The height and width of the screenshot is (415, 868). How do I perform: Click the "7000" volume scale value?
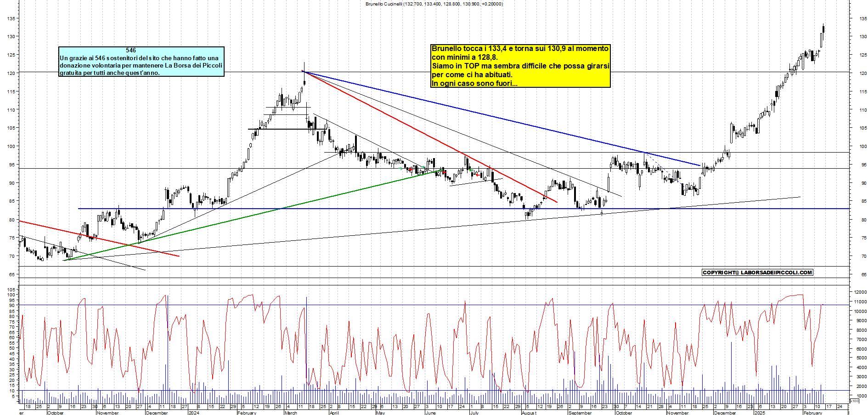[862, 340]
